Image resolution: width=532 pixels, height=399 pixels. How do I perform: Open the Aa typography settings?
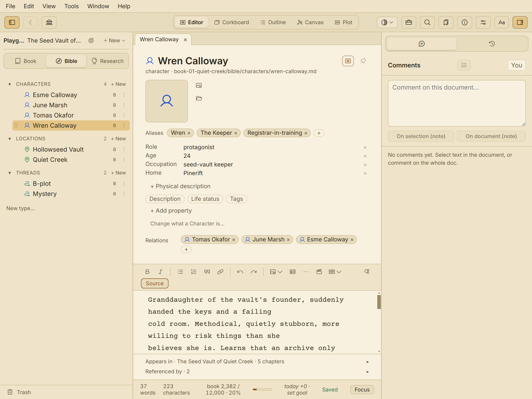click(501, 22)
